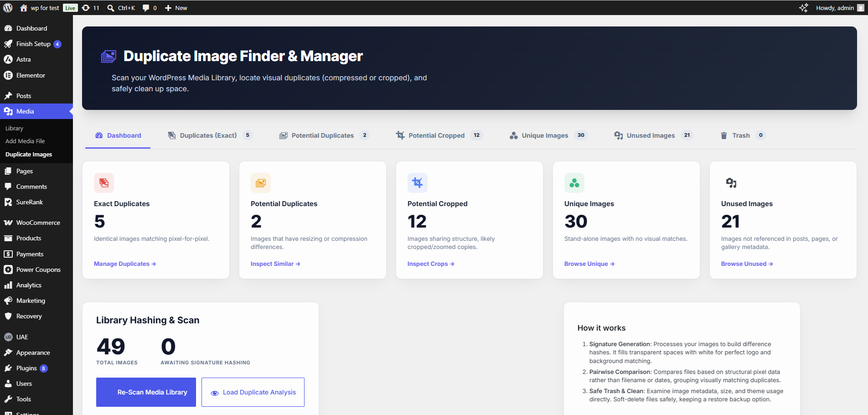
Task: Click the Load Duplicate Analysis button
Action: point(253,392)
